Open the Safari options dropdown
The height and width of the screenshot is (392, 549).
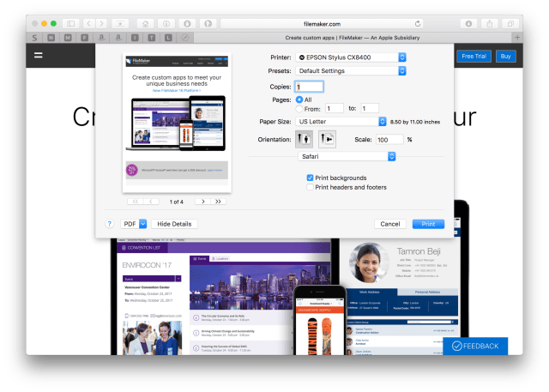pos(347,156)
